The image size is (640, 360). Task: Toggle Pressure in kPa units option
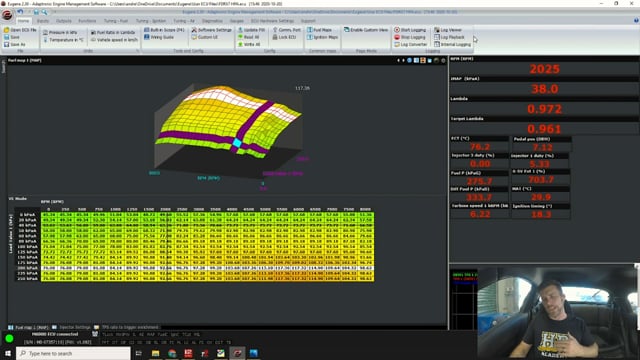point(60,32)
